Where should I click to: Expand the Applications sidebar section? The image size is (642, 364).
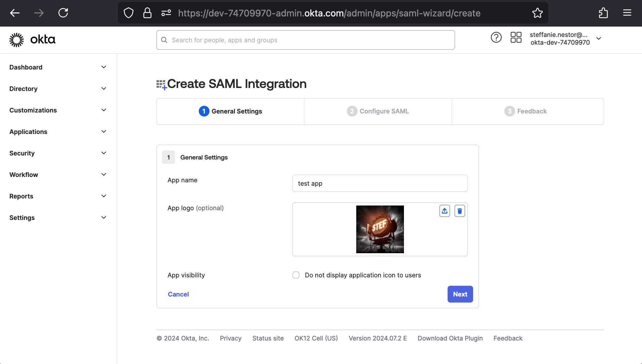click(58, 132)
